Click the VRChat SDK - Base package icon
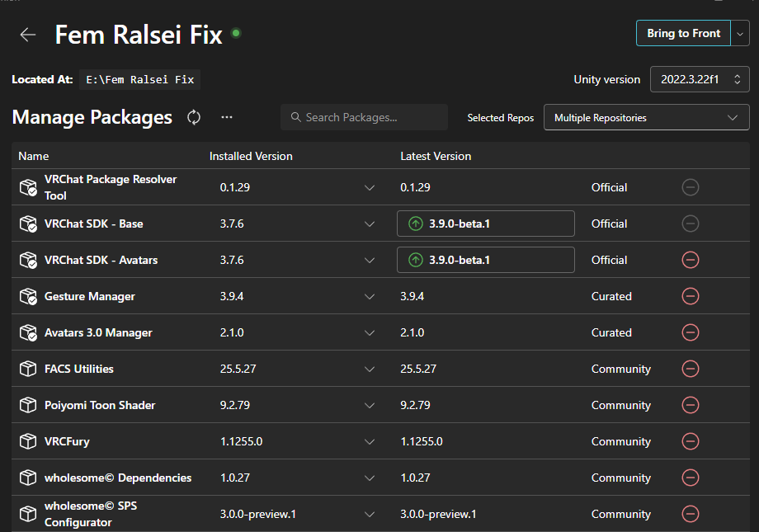759x532 pixels. [28, 224]
